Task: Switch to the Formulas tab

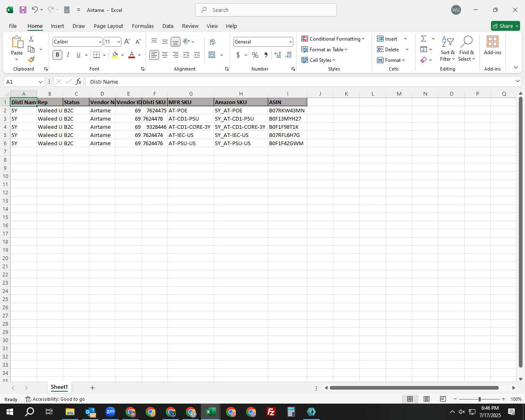Action: (143, 26)
